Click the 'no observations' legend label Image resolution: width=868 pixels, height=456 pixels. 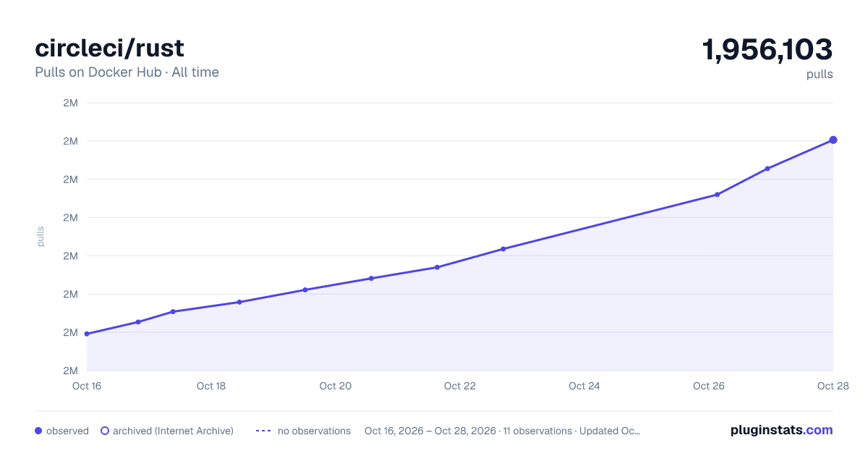coord(314,431)
